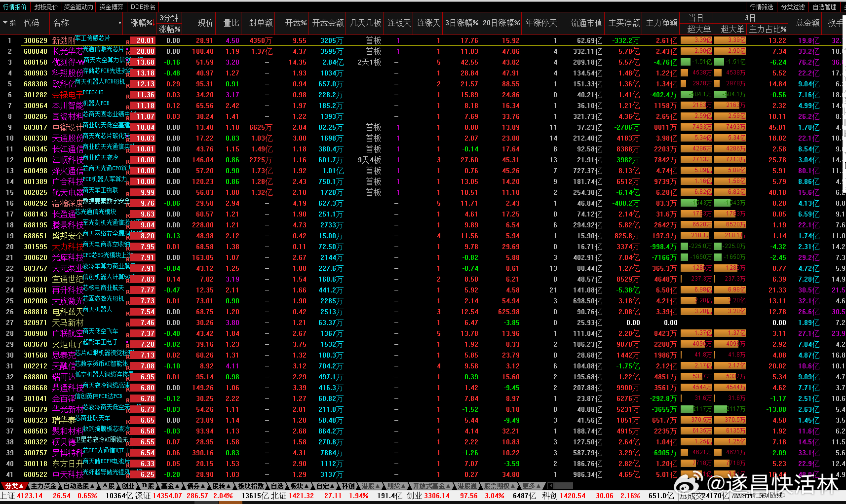Open the 指 column selector triangle

5,23
